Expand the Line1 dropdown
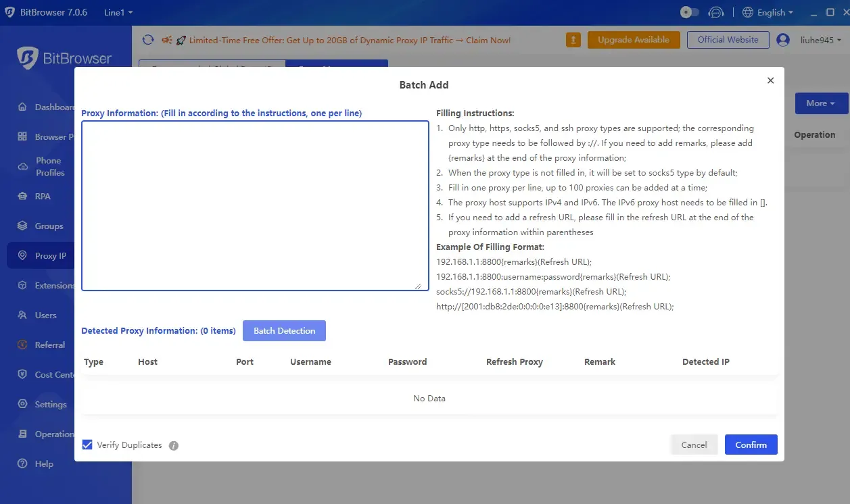 tap(118, 12)
